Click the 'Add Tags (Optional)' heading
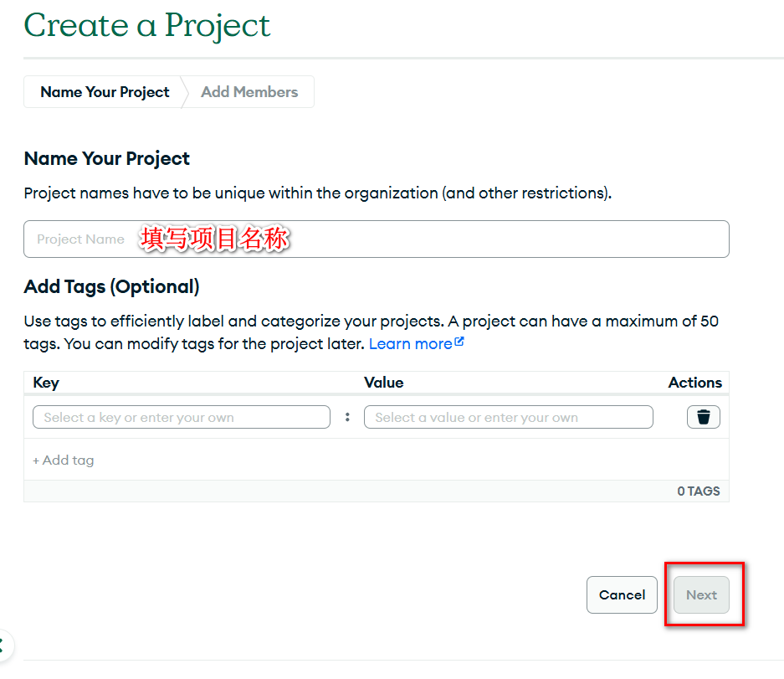This screenshot has height=679, width=784. (x=111, y=287)
